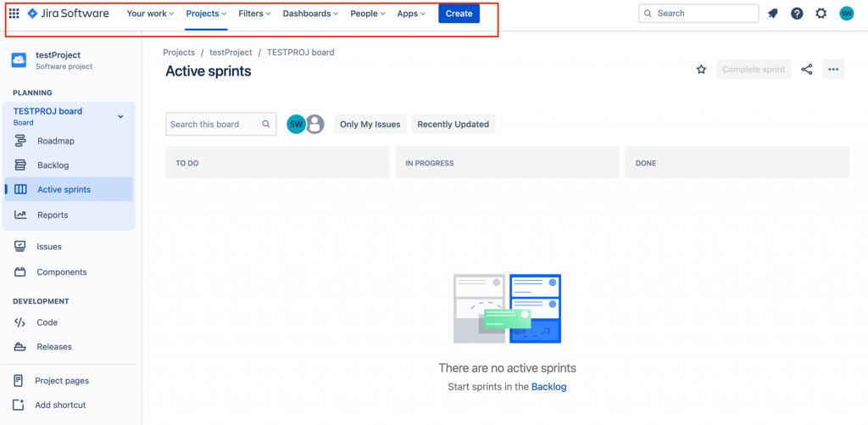Click the DONE column header
The height and width of the screenshot is (425, 868).
click(737, 163)
